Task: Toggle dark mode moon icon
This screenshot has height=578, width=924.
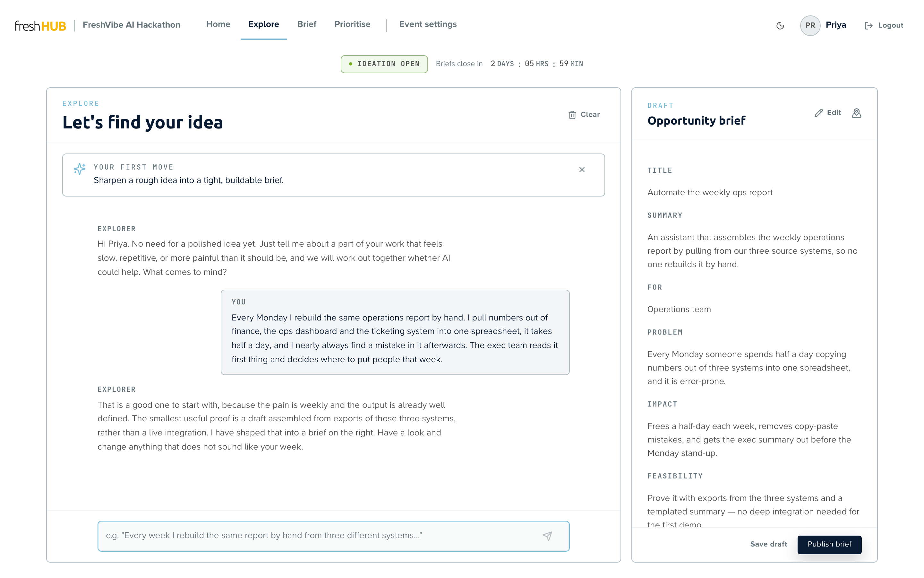Action: pos(780,25)
